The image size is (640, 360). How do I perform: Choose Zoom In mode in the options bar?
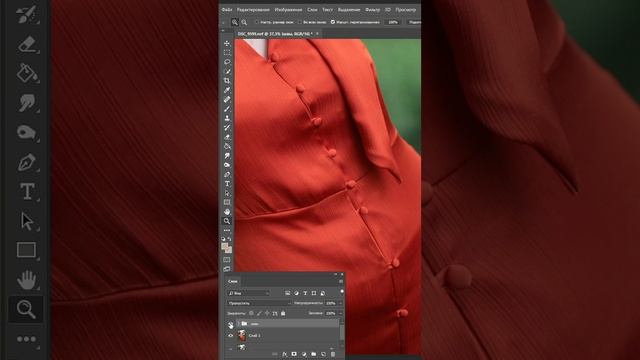235,22
